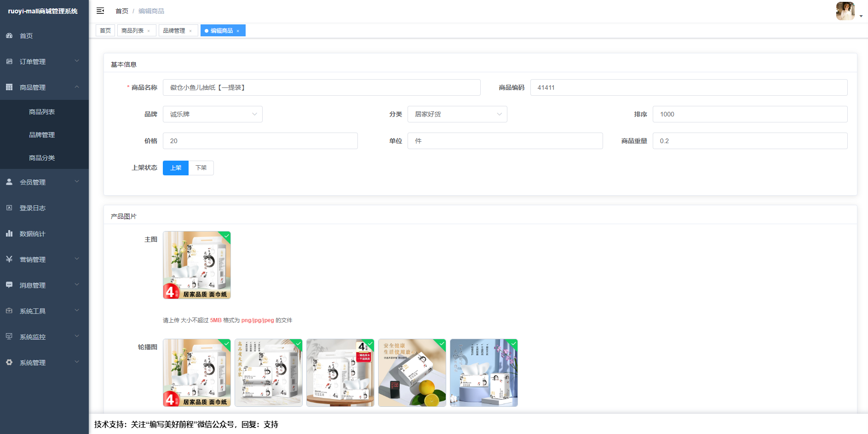868x434 pixels.
Task: Click the 系统管理 gear icon
Action: pos(9,362)
